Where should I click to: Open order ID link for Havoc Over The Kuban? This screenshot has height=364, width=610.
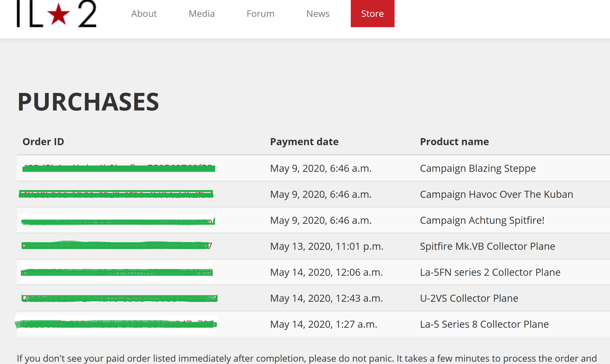pos(116,194)
